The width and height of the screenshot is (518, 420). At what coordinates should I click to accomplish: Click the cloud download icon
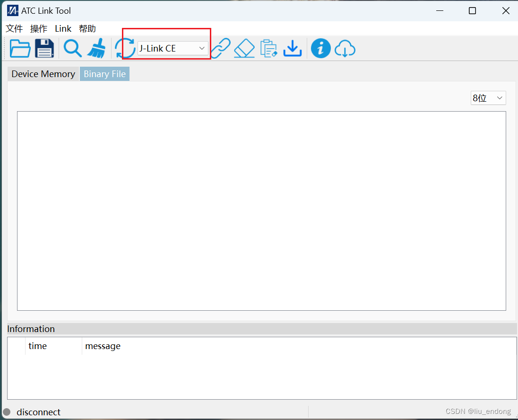click(x=345, y=48)
